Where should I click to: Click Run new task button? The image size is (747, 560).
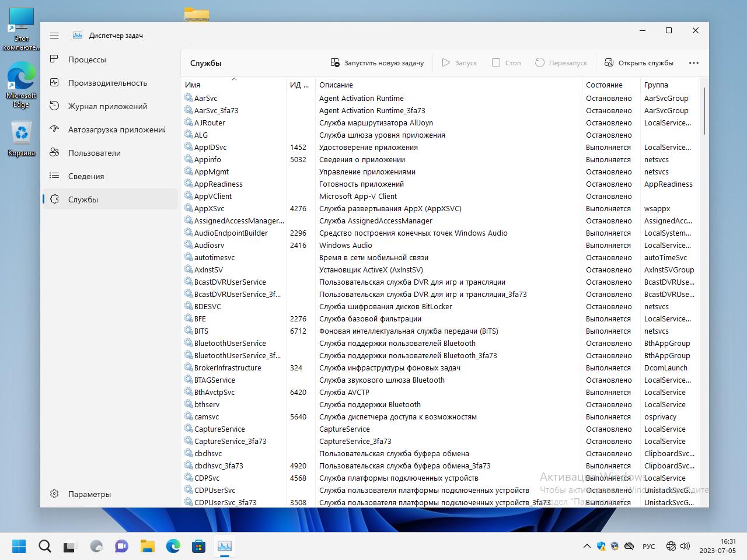click(x=377, y=63)
